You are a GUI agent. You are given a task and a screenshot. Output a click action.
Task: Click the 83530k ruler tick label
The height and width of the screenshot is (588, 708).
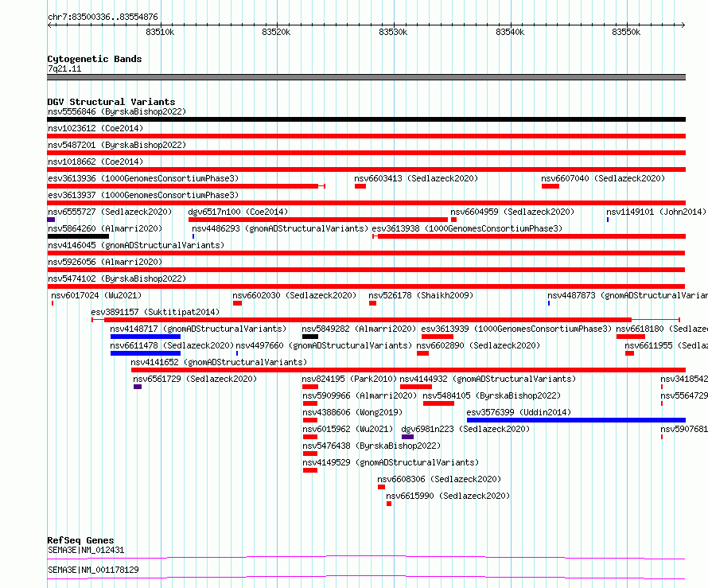click(393, 32)
